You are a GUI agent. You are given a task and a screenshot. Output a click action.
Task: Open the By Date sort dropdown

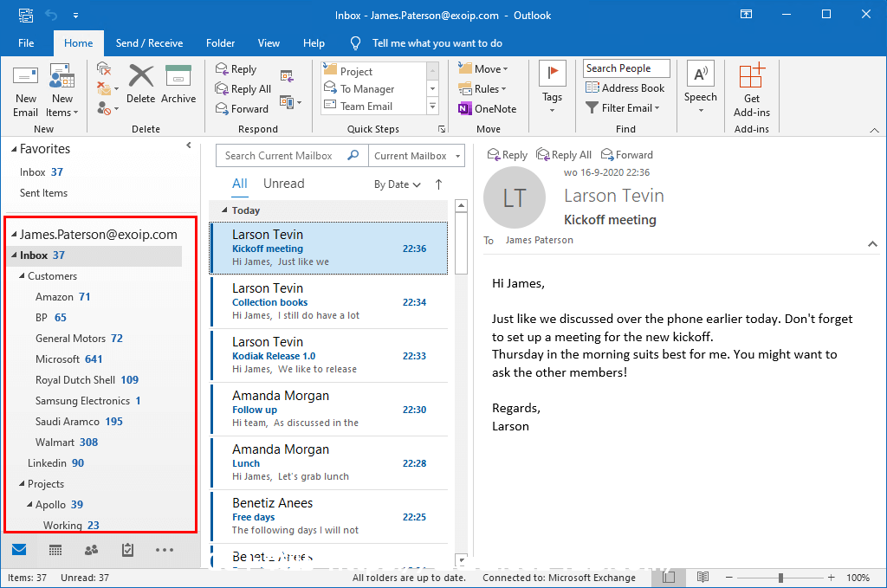point(398,184)
